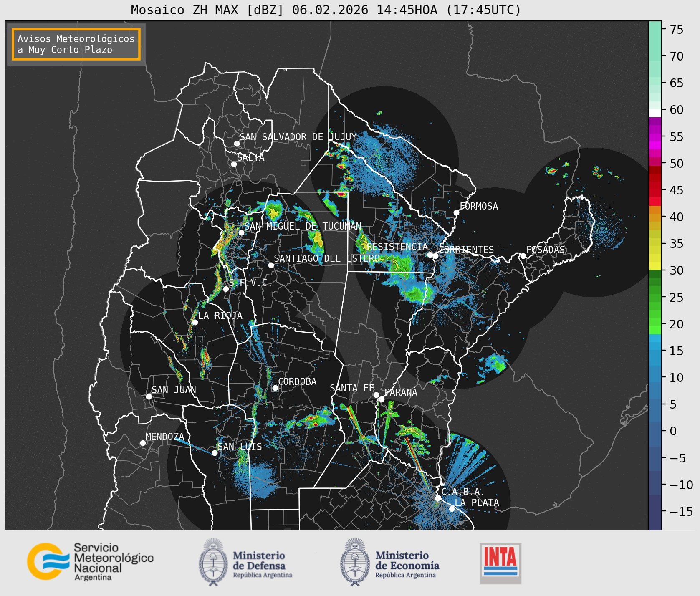Click the INTA logo
The height and width of the screenshot is (596, 700).
pyautogui.click(x=500, y=563)
